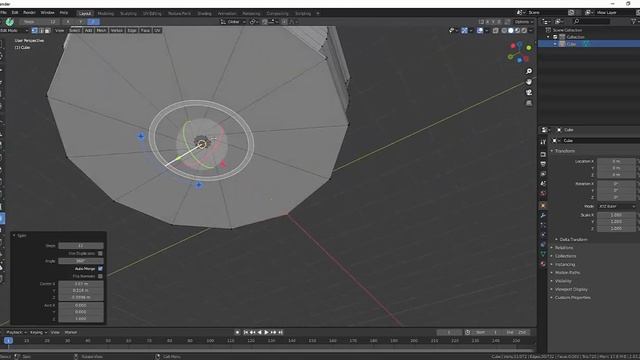
Task: Open the Output properties tab icon
Action: (x=543, y=164)
